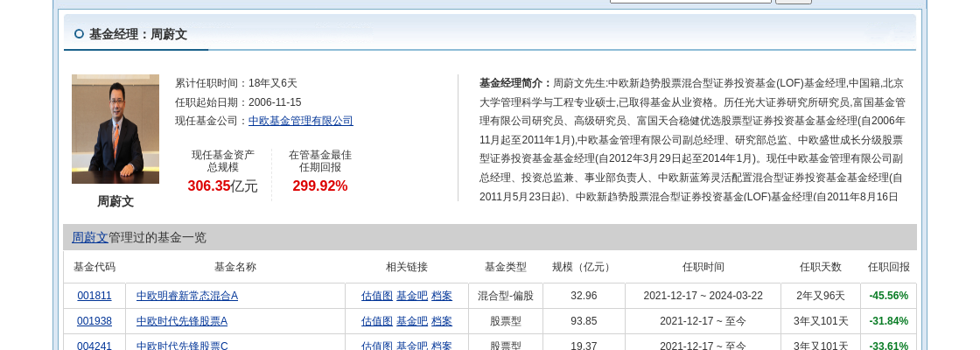The image size is (980, 350).
Task: Open 中欧时代先锋股票C fund page
Action: (x=182, y=346)
